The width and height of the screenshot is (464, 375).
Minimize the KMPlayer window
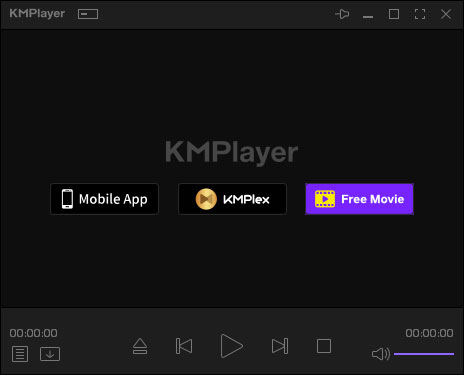click(x=368, y=16)
